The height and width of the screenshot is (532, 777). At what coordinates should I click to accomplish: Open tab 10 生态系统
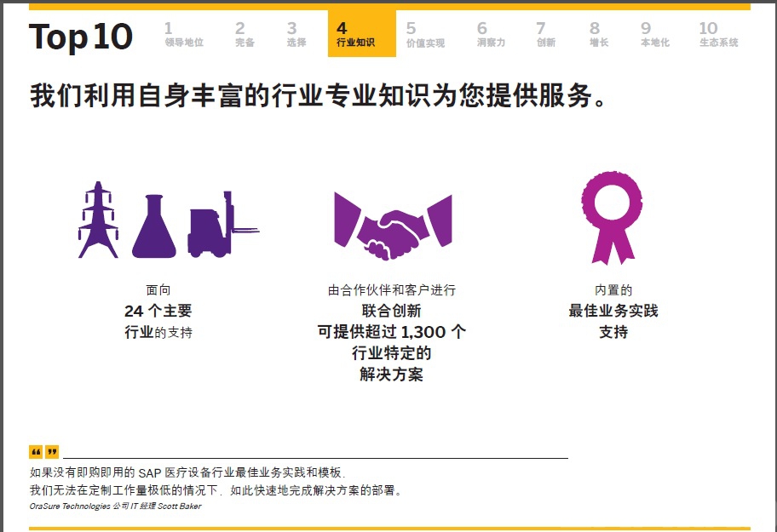[x=718, y=35]
